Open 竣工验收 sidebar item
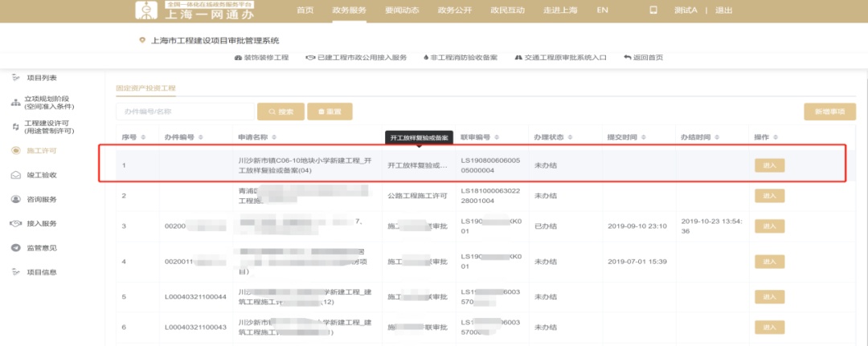The height and width of the screenshot is (346, 868). click(41, 174)
